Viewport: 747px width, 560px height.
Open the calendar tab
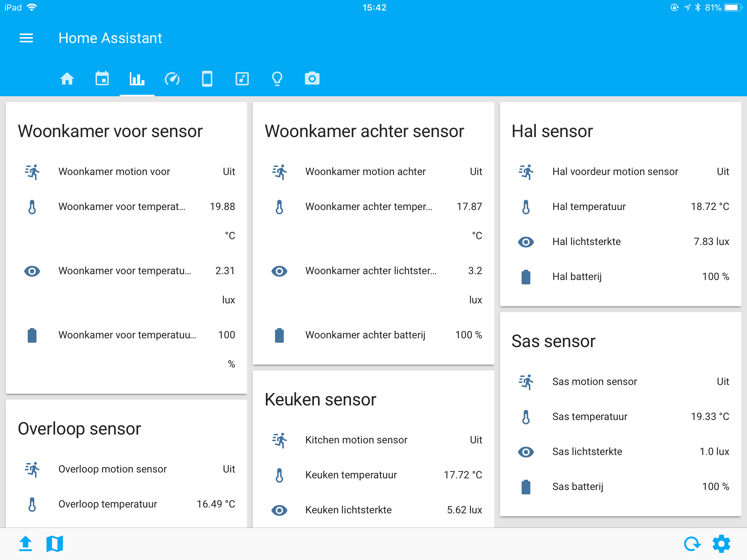(x=102, y=79)
